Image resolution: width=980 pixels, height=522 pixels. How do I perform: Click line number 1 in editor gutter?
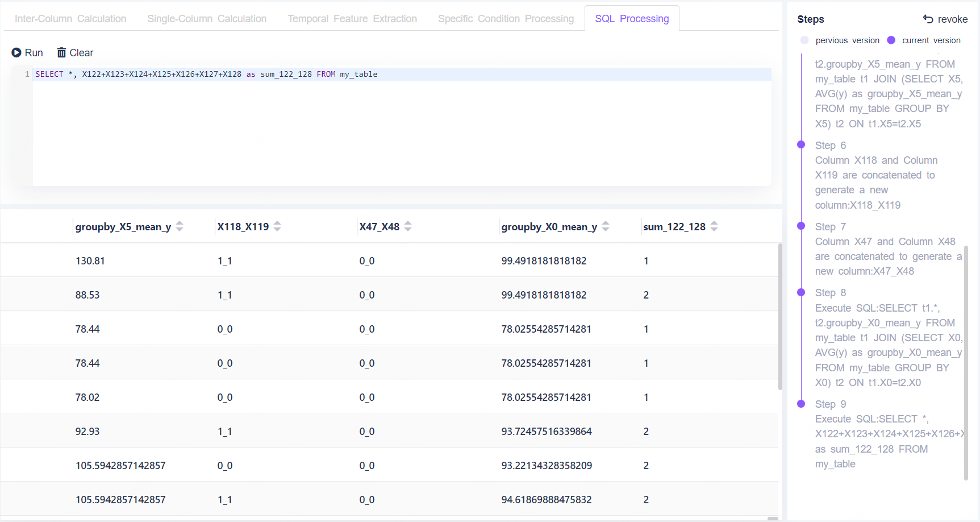[27, 74]
